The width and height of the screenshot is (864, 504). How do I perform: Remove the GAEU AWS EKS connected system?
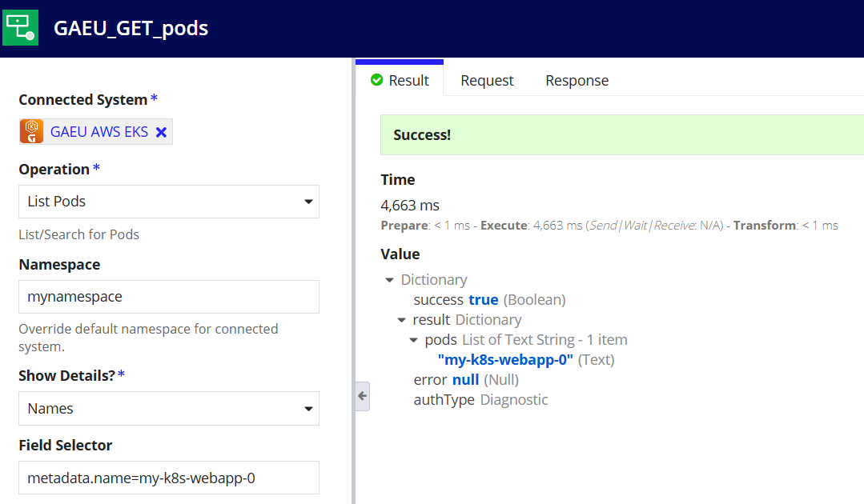(161, 133)
